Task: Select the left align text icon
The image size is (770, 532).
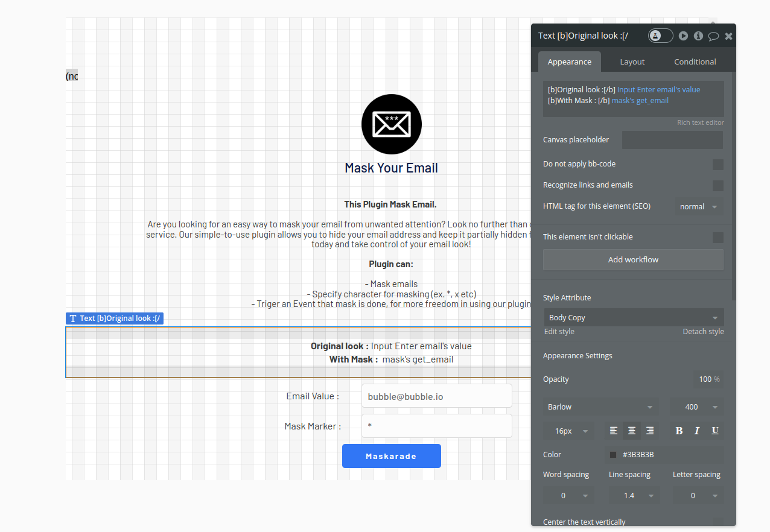Action: [614, 430]
